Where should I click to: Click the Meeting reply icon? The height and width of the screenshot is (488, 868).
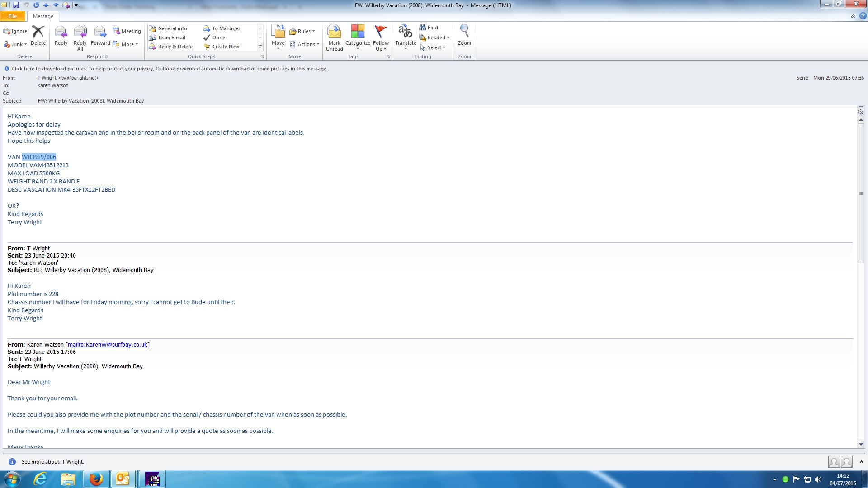click(127, 31)
